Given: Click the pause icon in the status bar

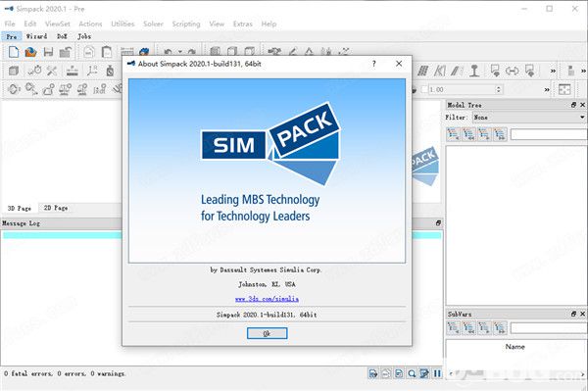Looking at the screenshot, I should point(437,373).
